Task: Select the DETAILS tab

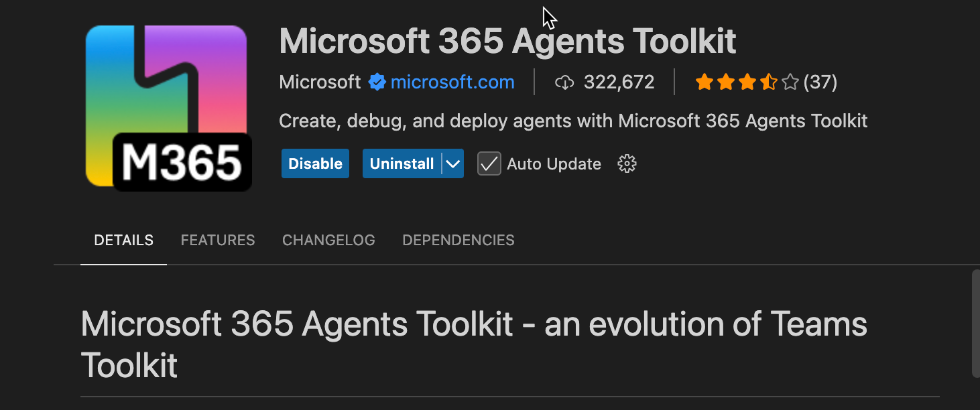Action: (x=123, y=241)
